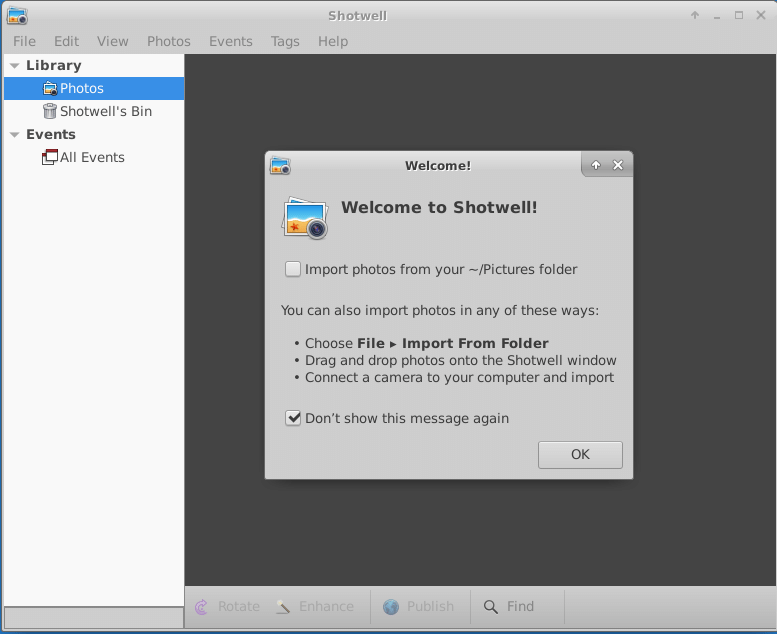Click the large Shotwell logo in dialog

pos(305,218)
